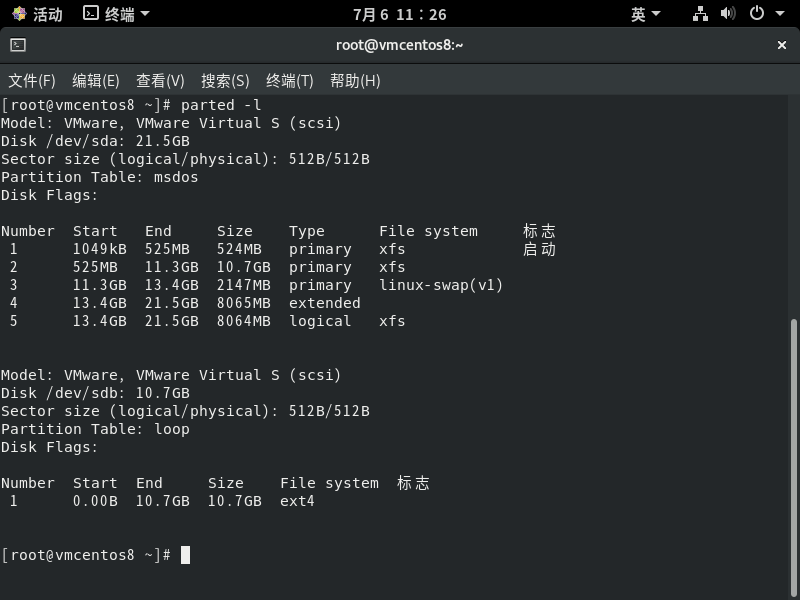Click the root@vmcentos8:~ window title
The width and height of the screenshot is (800, 600).
pyautogui.click(x=399, y=45)
